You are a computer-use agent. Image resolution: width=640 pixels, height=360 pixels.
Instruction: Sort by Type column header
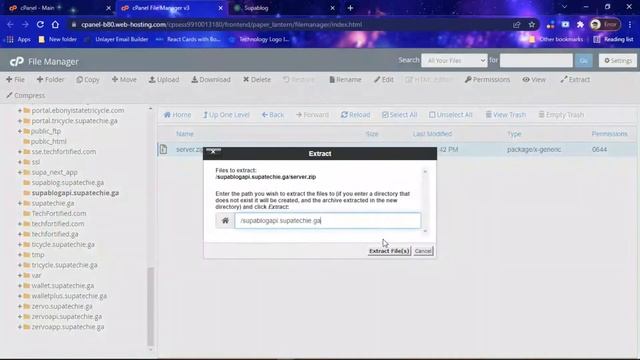click(514, 134)
